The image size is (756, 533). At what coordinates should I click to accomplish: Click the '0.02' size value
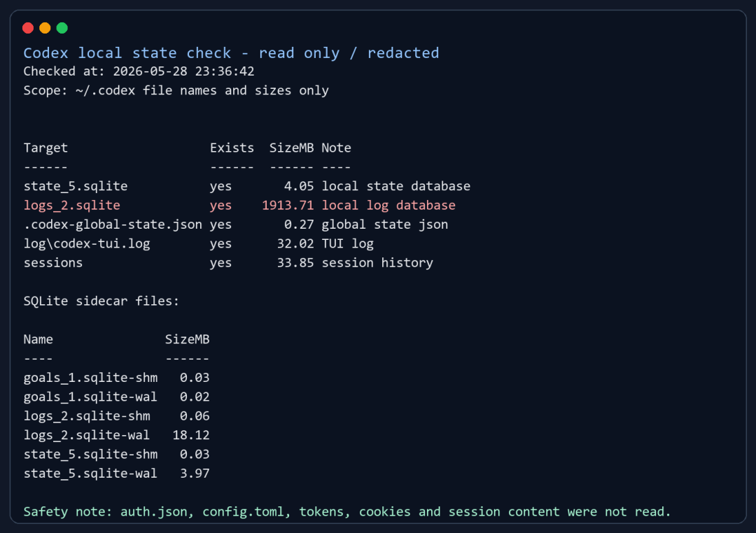coord(195,397)
